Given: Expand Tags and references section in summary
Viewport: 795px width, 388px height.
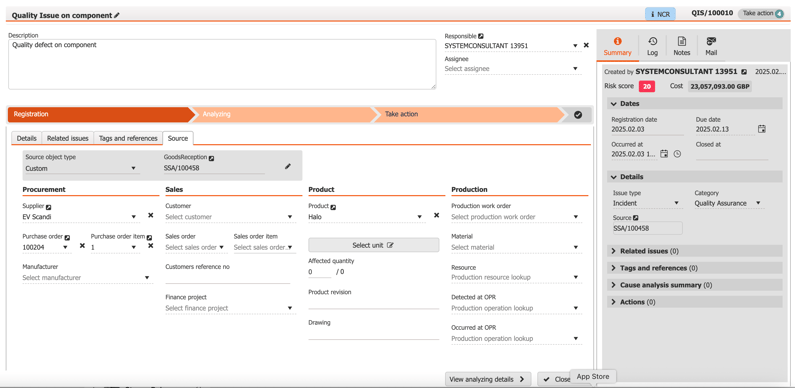Looking at the screenshot, I should [x=695, y=268].
